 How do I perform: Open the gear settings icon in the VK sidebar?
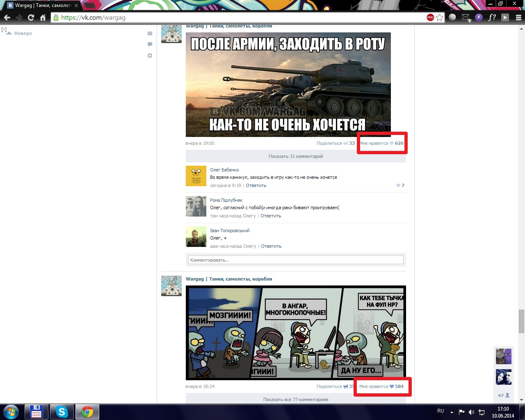[x=150, y=55]
